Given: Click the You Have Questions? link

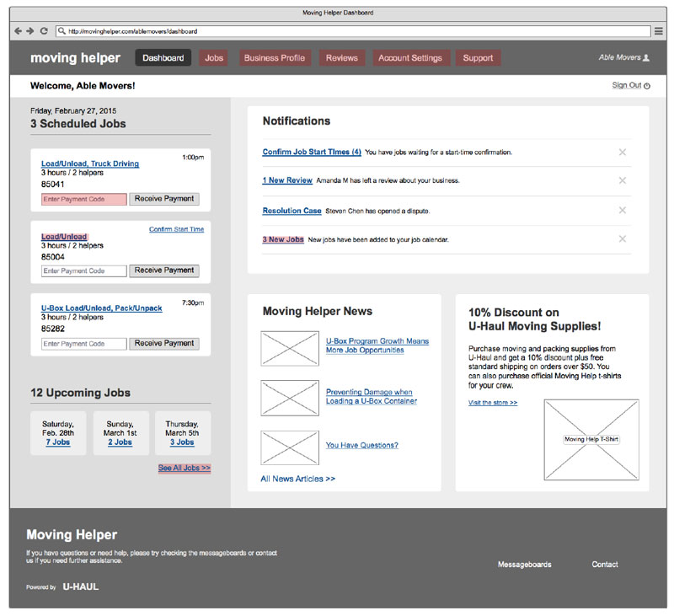Looking at the screenshot, I should 361,445.
